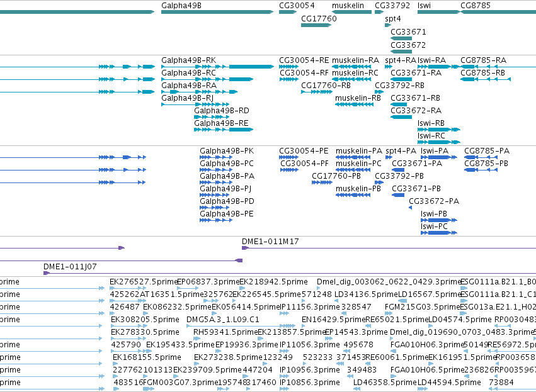Select EST EK168155.5prime
This screenshot has width=536, height=392.
tap(147, 357)
